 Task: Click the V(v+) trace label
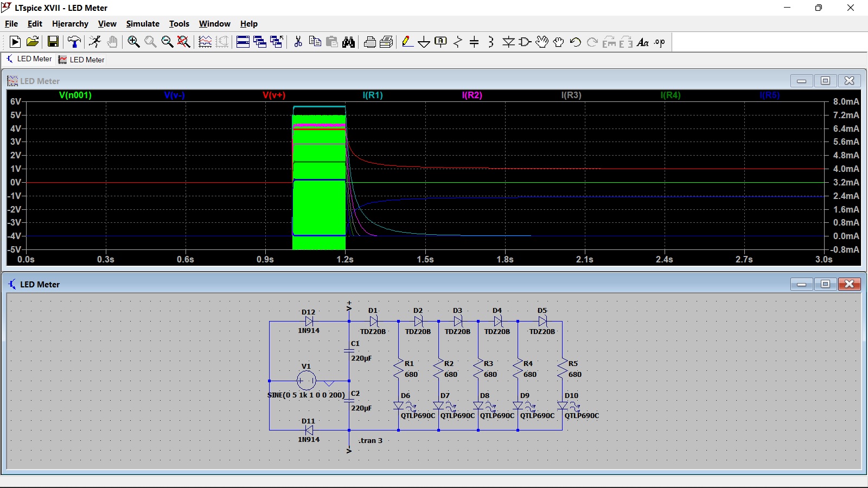coord(274,95)
